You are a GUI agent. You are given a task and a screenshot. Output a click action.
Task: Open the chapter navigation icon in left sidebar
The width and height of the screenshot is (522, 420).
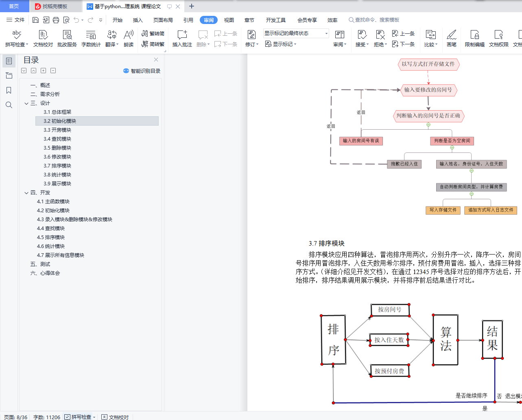(x=9, y=76)
